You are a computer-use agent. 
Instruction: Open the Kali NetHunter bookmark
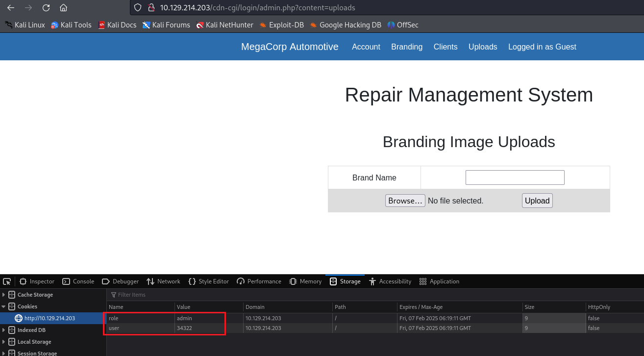pyautogui.click(x=224, y=25)
